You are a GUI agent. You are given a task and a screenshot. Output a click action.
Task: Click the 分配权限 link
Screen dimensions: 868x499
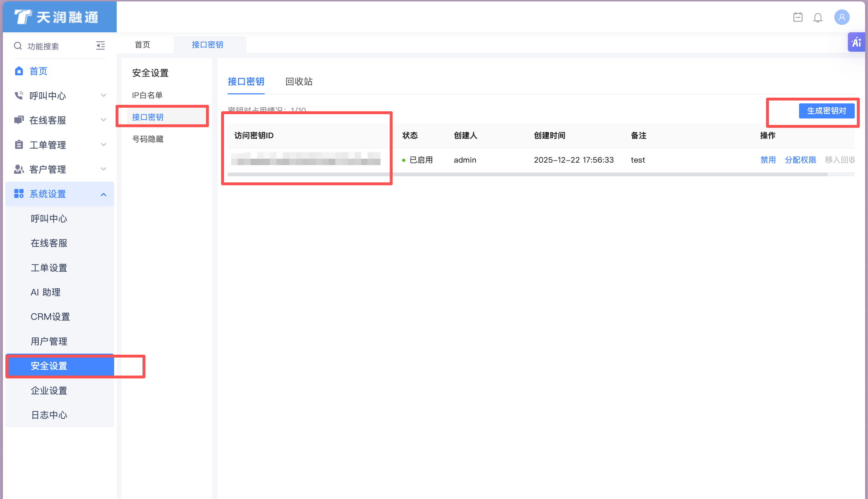(800, 160)
